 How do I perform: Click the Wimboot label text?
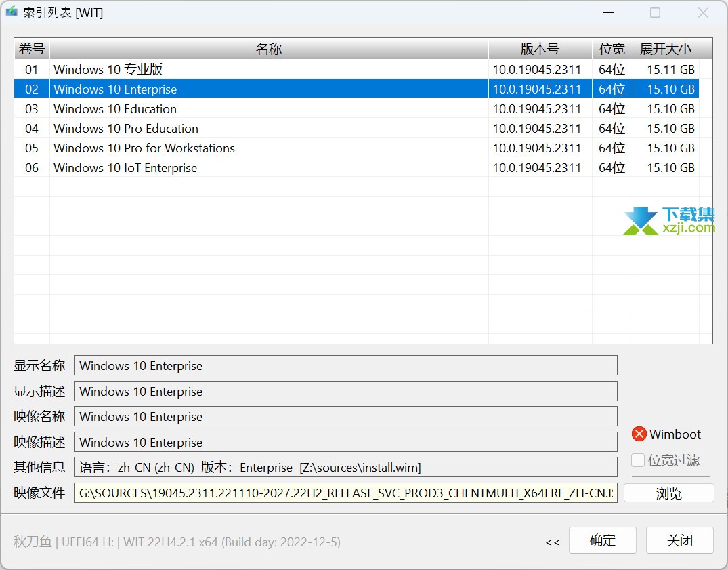point(675,434)
